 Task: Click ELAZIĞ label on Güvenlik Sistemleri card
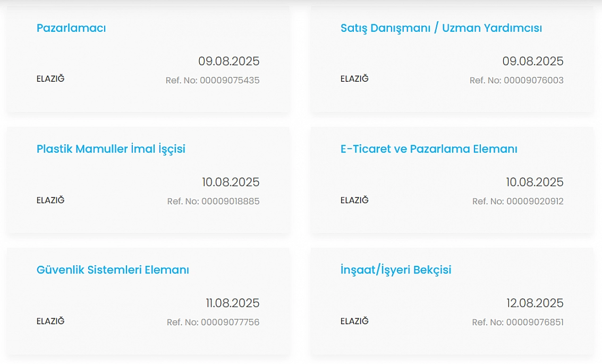(50, 321)
